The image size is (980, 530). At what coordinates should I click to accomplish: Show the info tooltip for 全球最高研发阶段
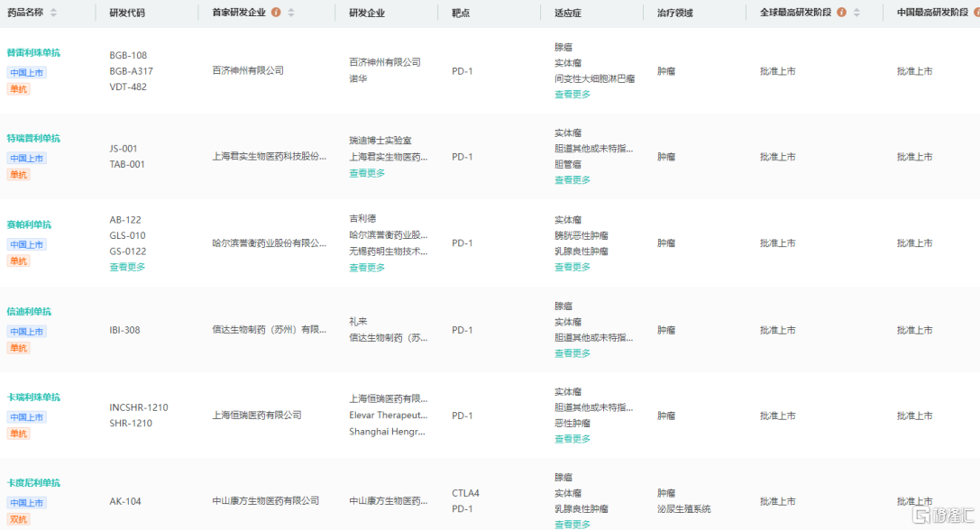pyautogui.click(x=841, y=13)
